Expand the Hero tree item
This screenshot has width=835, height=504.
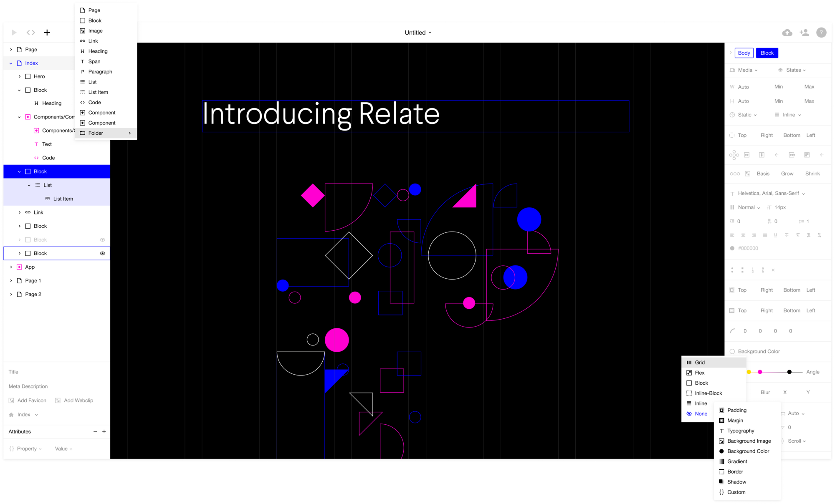pyautogui.click(x=20, y=76)
